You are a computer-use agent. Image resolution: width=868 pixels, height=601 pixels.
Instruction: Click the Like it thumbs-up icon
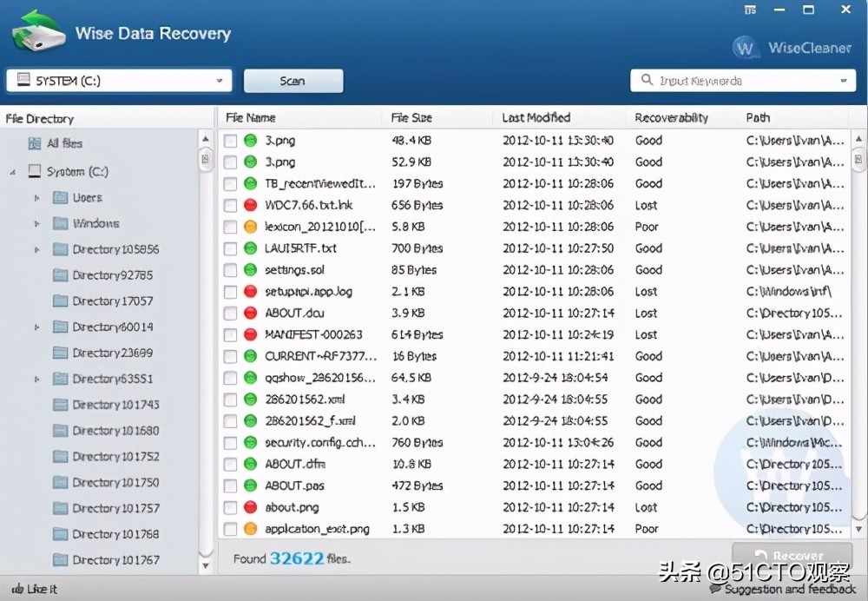click(17, 589)
